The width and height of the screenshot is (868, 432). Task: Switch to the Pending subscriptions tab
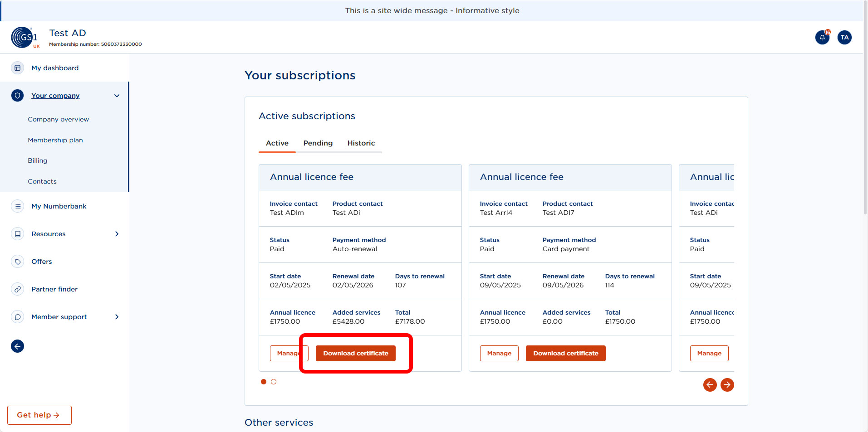318,143
